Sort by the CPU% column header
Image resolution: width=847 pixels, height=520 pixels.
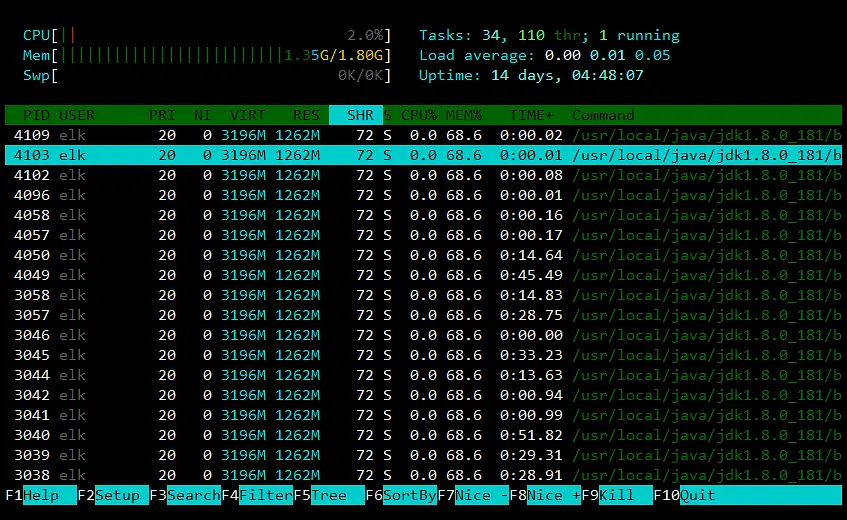point(420,115)
